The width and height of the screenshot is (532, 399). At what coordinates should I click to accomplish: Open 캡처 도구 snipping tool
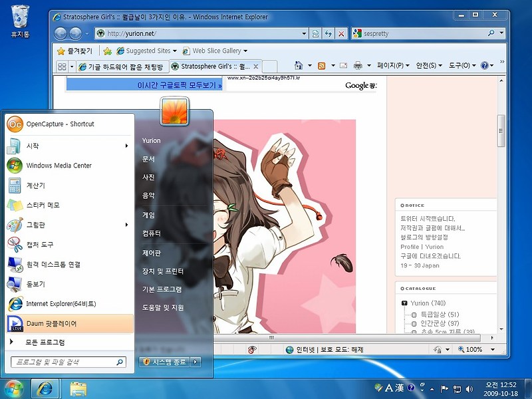[x=70, y=245]
